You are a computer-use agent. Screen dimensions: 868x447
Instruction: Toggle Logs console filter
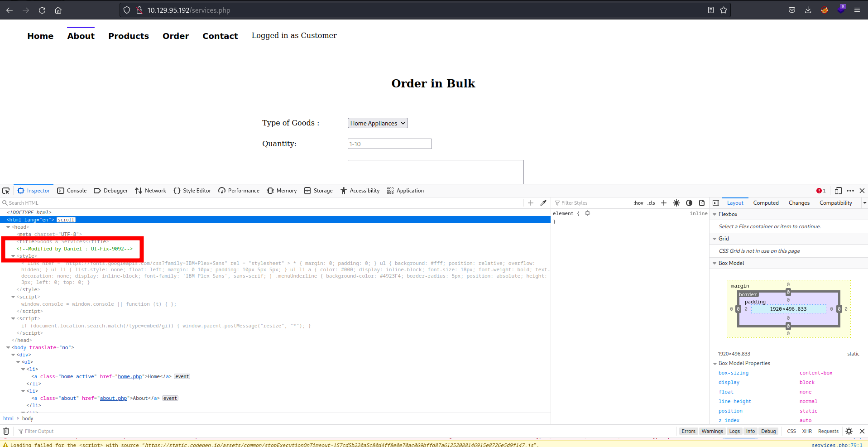tap(734, 431)
